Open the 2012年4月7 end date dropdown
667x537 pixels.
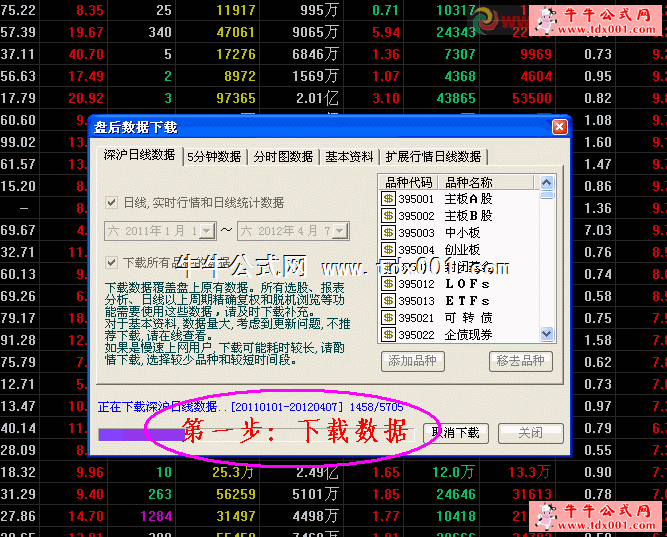[x=340, y=231]
